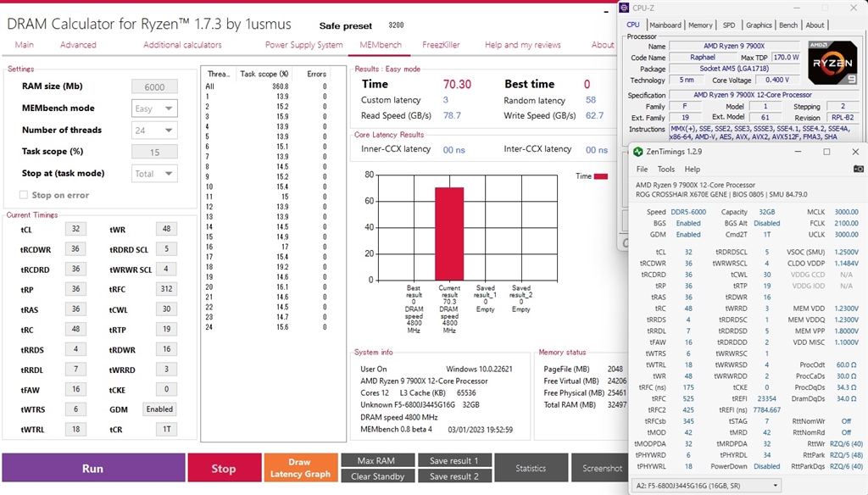The width and height of the screenshot is (868, 495).
Task: Switch to CPU-Z Mainboard tab
Action: tap(665, 25)
